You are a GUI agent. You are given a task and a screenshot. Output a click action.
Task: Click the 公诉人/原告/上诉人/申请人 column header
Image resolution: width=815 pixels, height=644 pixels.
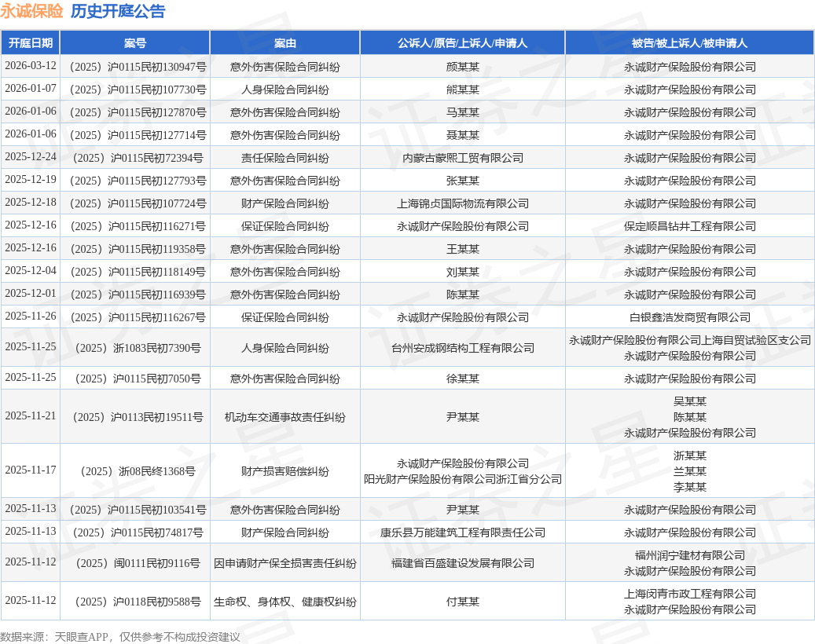463,43
